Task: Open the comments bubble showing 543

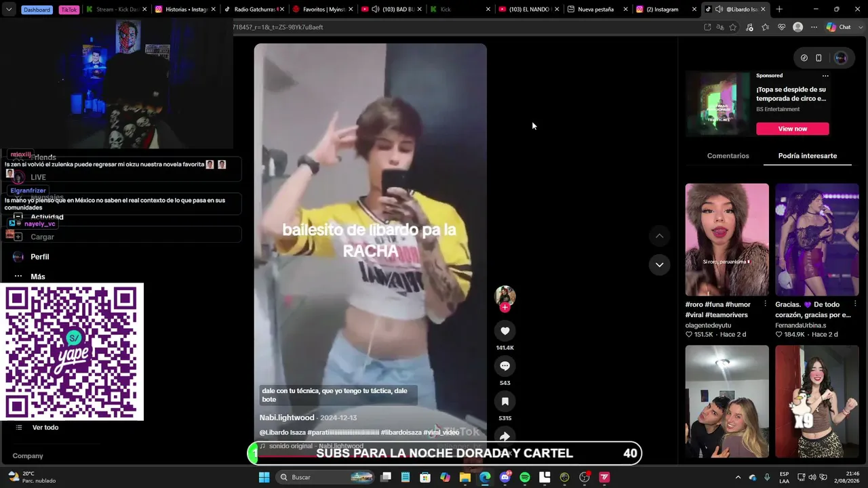Action: point(505,366)
